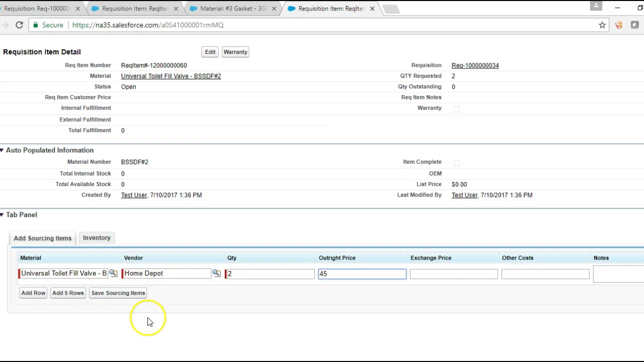Toggle the Item Complete checkbox
The image size is (644, 362).
[457, 163]
